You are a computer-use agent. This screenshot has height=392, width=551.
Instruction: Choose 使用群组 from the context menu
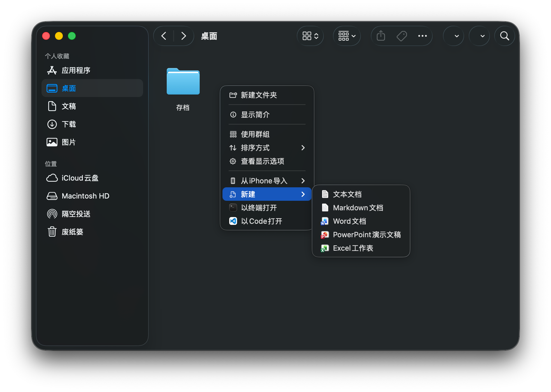pyautogui.click(x=267, y=134)
